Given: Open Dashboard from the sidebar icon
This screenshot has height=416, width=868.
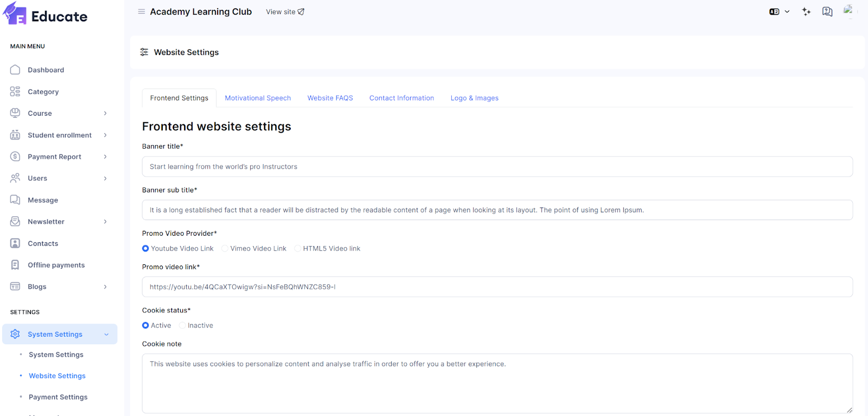Looking at the screenshot, I should click(15, 70).
